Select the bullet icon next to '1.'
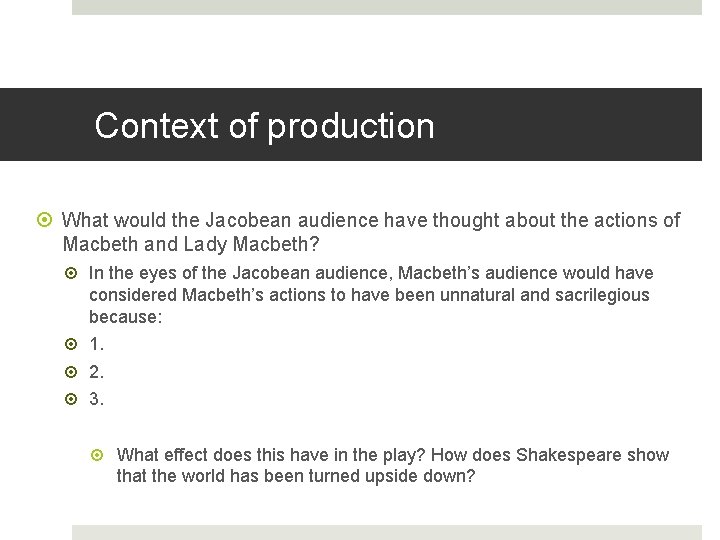 point(71,344)
